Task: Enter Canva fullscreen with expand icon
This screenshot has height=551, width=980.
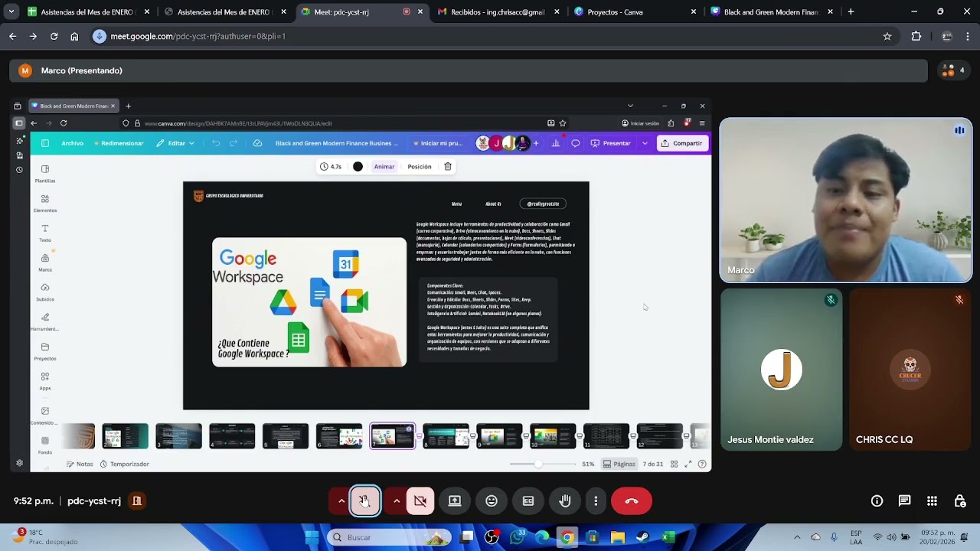Action: (688, 464)
